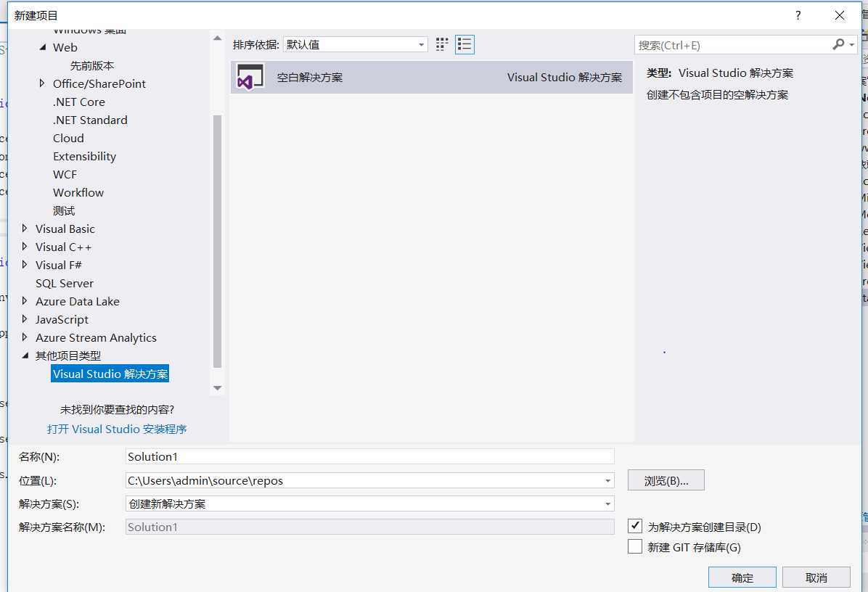Expand the Visual F# node

click(x=25, y=265)
